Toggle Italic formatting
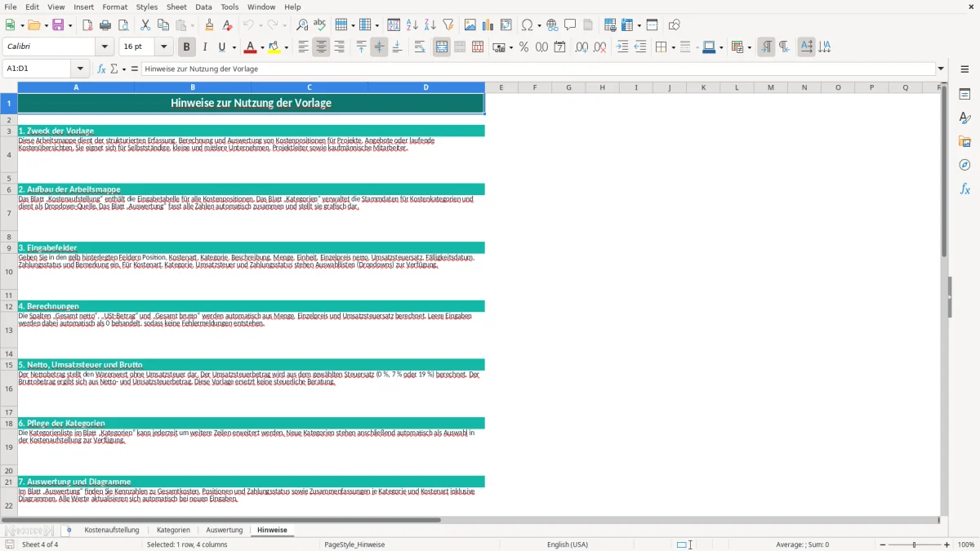 pyautogui.click(x=205, y=47)
